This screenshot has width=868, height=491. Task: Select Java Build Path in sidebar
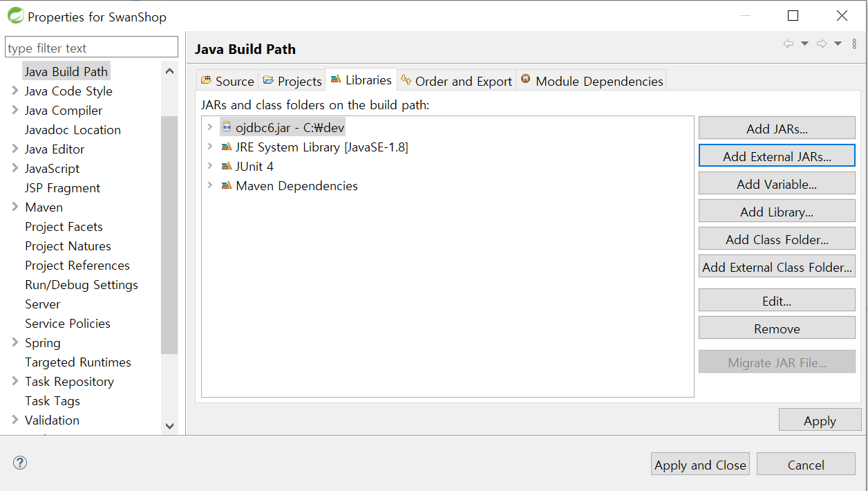click(x=66, y=71)
